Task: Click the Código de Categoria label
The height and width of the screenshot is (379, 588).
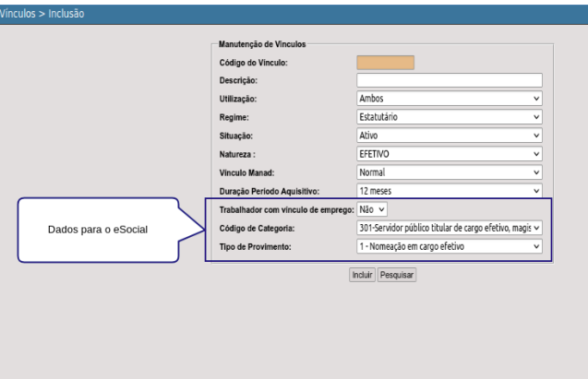Action: (257, 228)
